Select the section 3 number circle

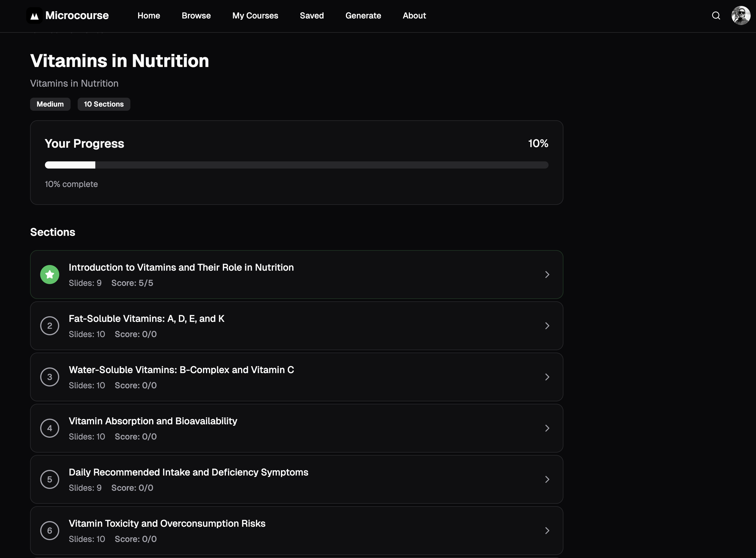pos(50,377)
